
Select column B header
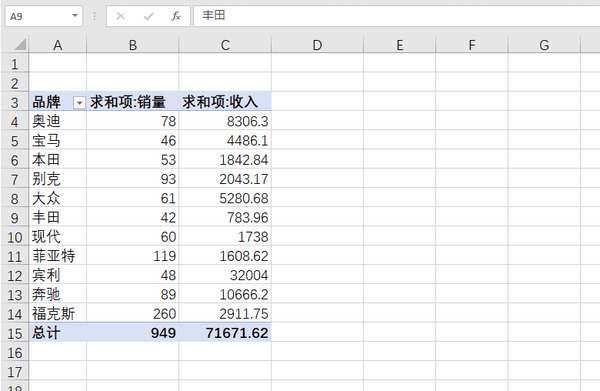[x=132, y=45]
